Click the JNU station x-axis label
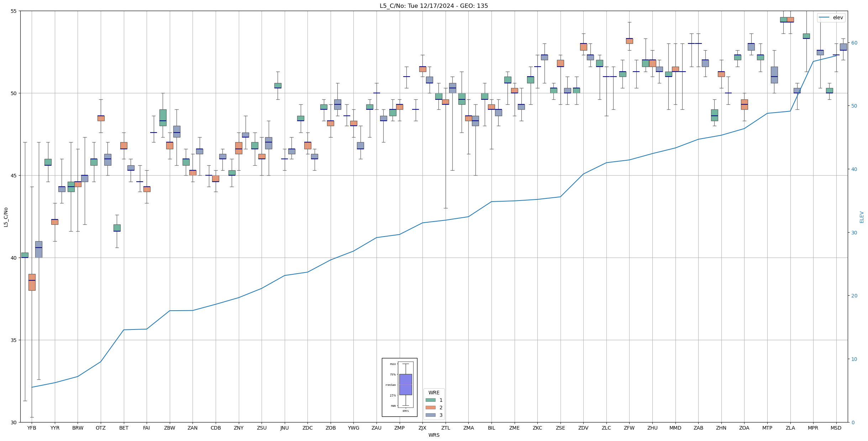This screenshot has height=441, width=868. pyautogui.click(x=284, y=428)
